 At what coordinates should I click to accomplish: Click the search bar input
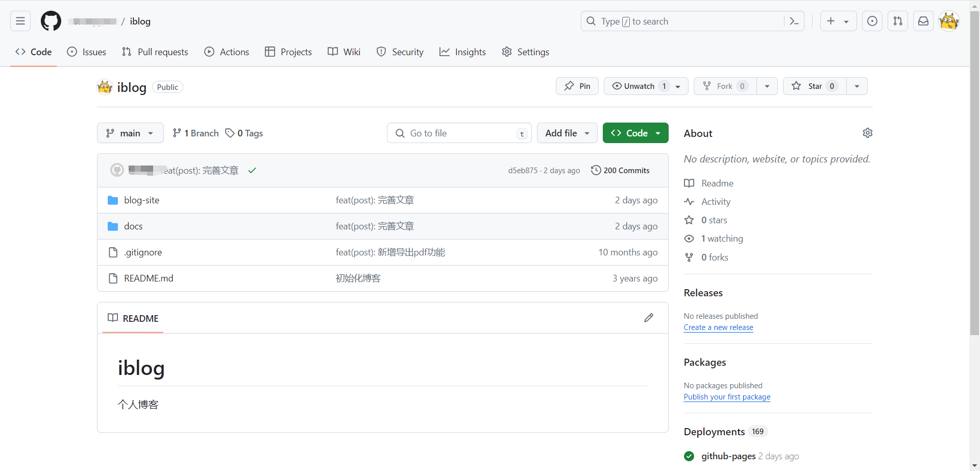click(692, 21)
